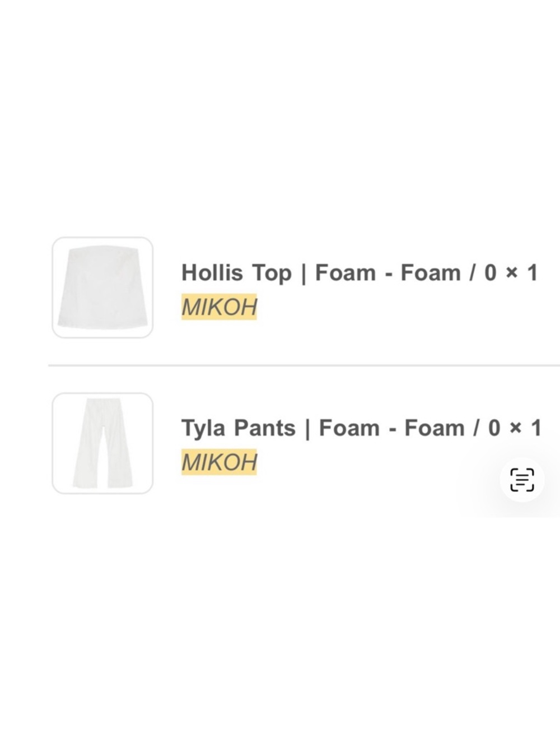Viewport: 560px width, 747px height.
Task: Open the Hollis Top product thumbnail
Action: pyautogui.click(x=102, y=287)
